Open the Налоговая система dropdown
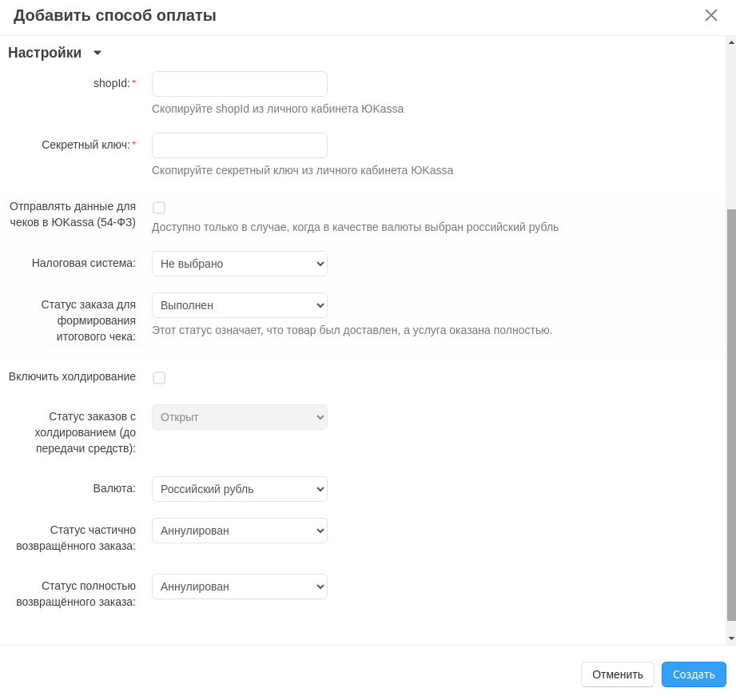736x700 pixels. 240,264
